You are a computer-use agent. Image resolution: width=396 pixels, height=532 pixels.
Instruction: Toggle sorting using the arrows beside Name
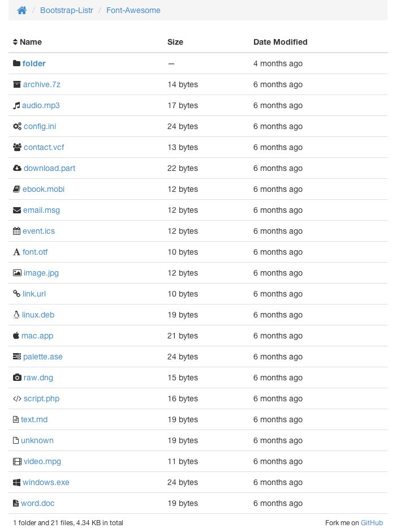[15, 42]
